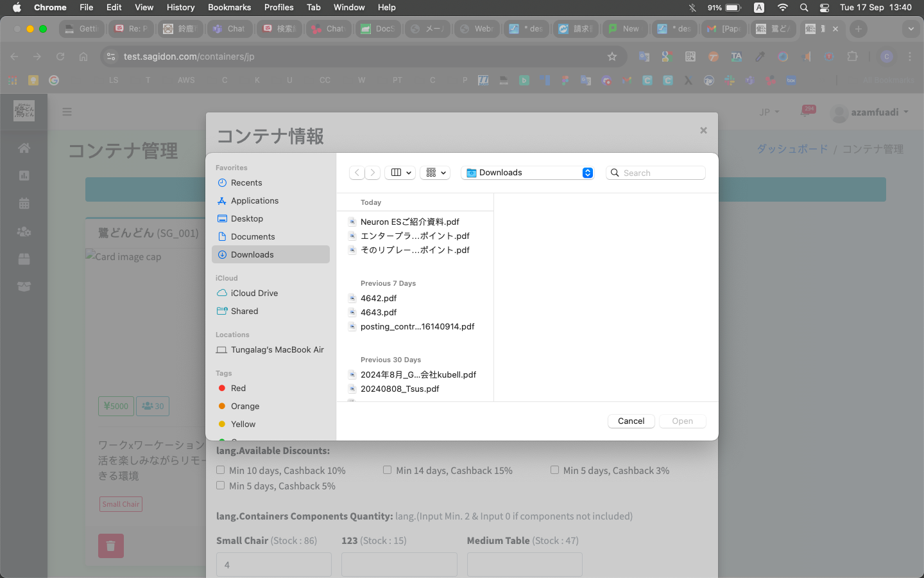Open the notification bell with badge
The width and height of the screenshot is (924, 578).
point(805,112)
